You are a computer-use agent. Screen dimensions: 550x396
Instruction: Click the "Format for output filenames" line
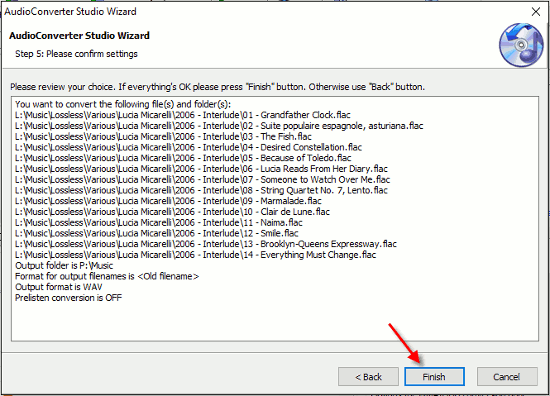coord(107,276)
